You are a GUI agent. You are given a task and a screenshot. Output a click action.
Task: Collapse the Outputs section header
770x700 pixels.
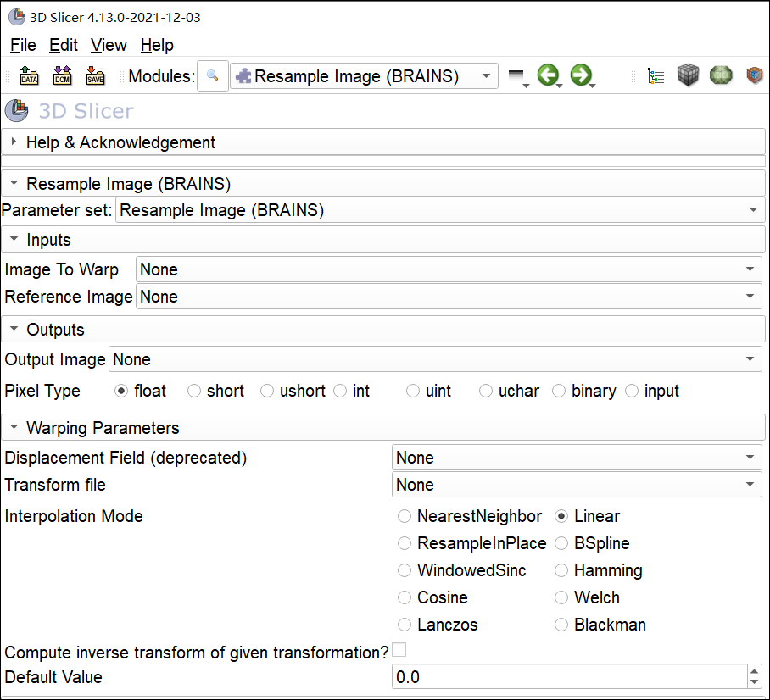tap(55, 330)
